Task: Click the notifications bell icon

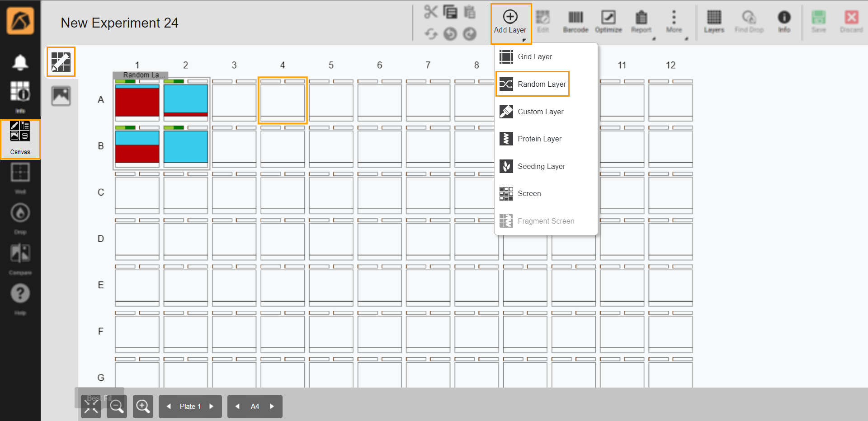Action: (x=20, y=62)
